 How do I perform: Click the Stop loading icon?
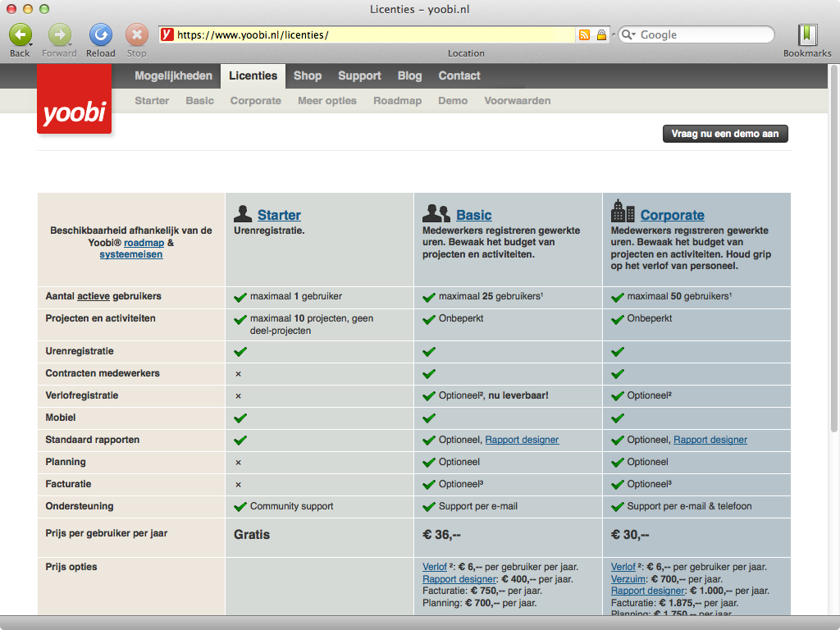pos(137,34)
